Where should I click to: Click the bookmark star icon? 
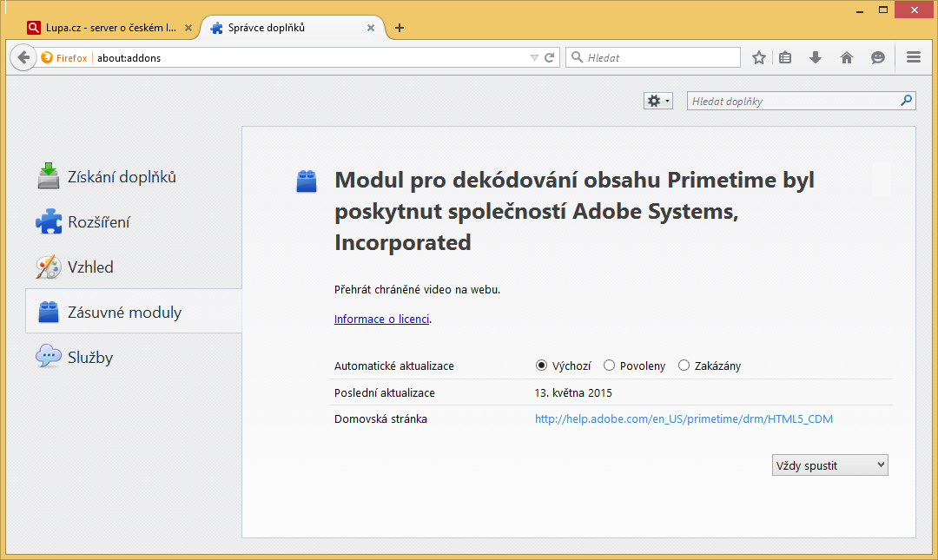tap(759, 58)
